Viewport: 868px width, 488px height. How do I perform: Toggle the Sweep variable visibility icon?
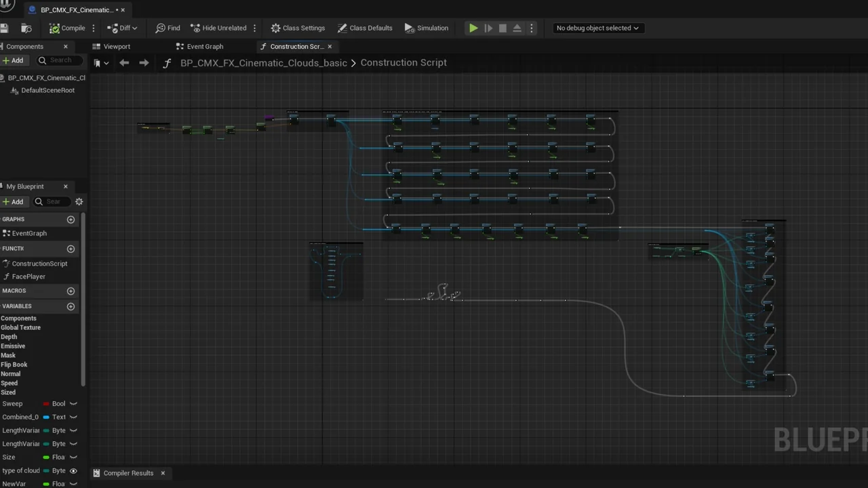tap(73, 404)
